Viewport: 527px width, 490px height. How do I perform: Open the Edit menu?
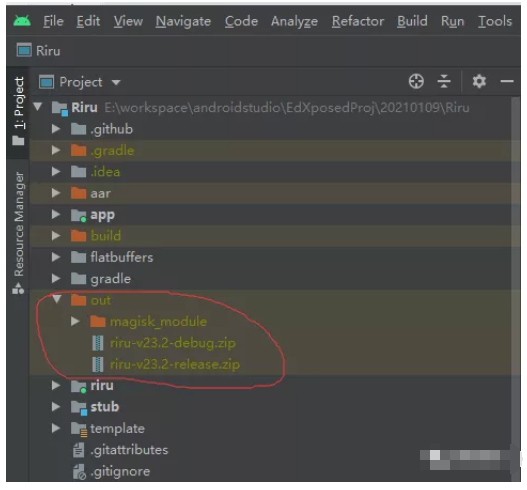88,21
